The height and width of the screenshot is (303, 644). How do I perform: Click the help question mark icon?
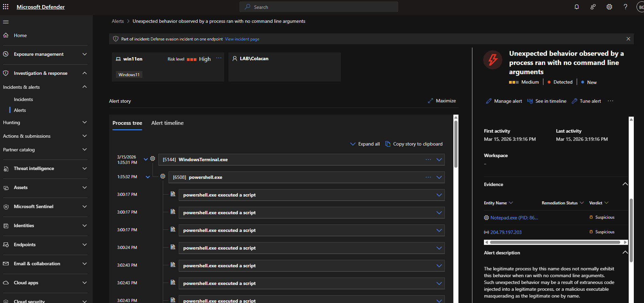click(x=625, y=7)
